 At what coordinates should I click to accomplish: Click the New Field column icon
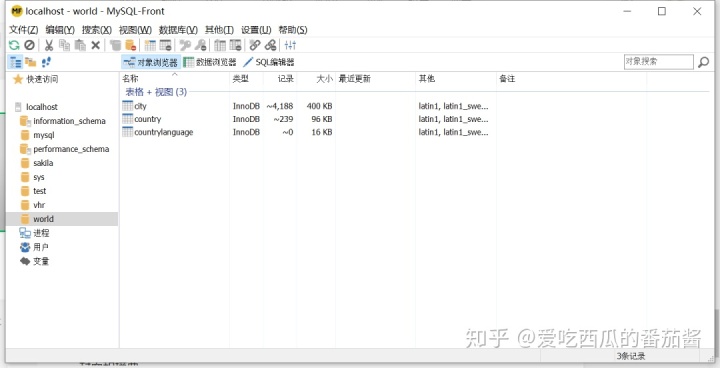(220, 45)
